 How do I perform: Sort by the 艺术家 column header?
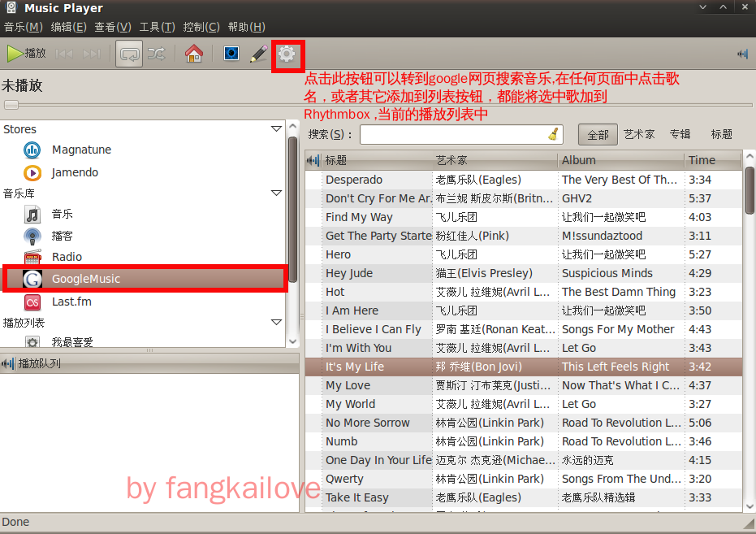495,160
